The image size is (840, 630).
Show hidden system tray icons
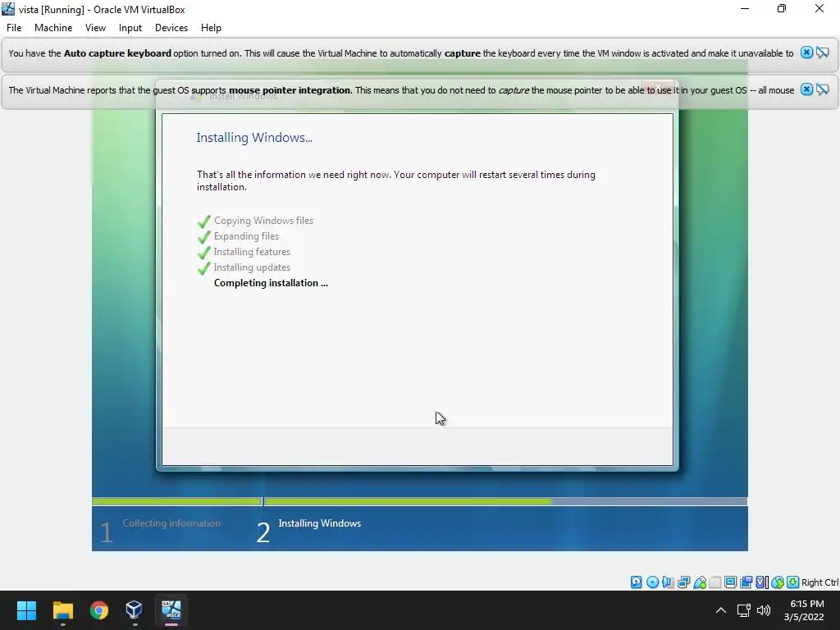720,609
